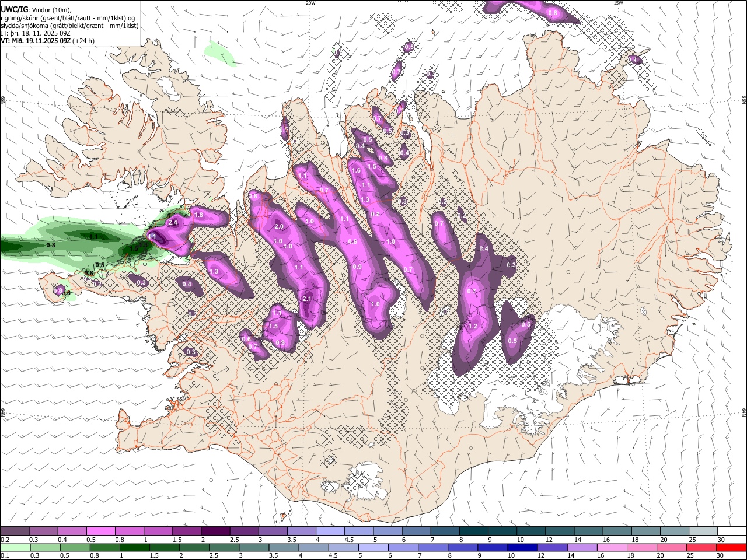
Task: Click the 1.2 snowfall value on the map
Action: [x=473, y=326]
